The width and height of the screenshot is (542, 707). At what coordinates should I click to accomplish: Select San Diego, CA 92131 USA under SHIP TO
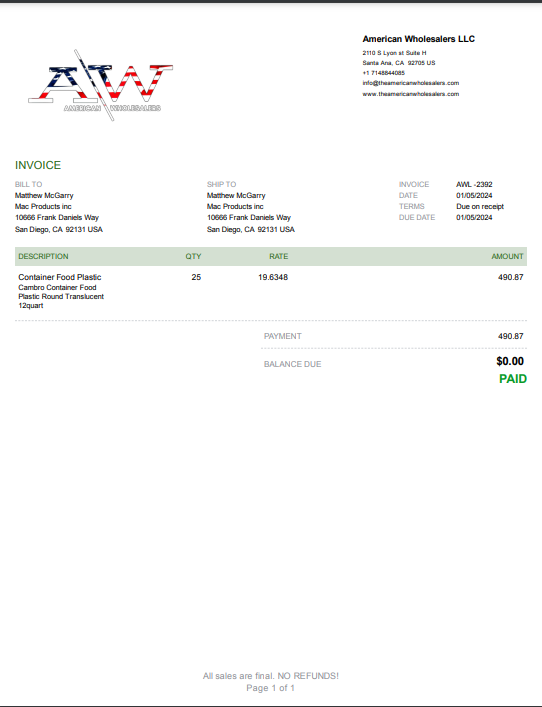[x=251, y=229]
